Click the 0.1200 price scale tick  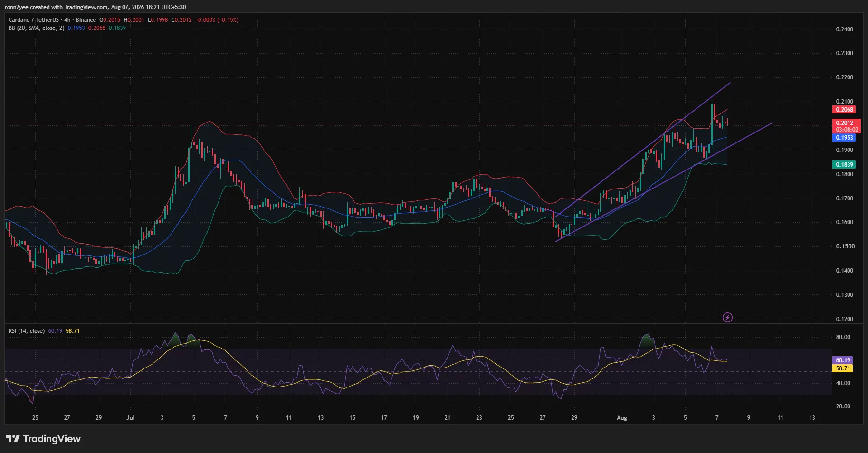click(844, 319)
